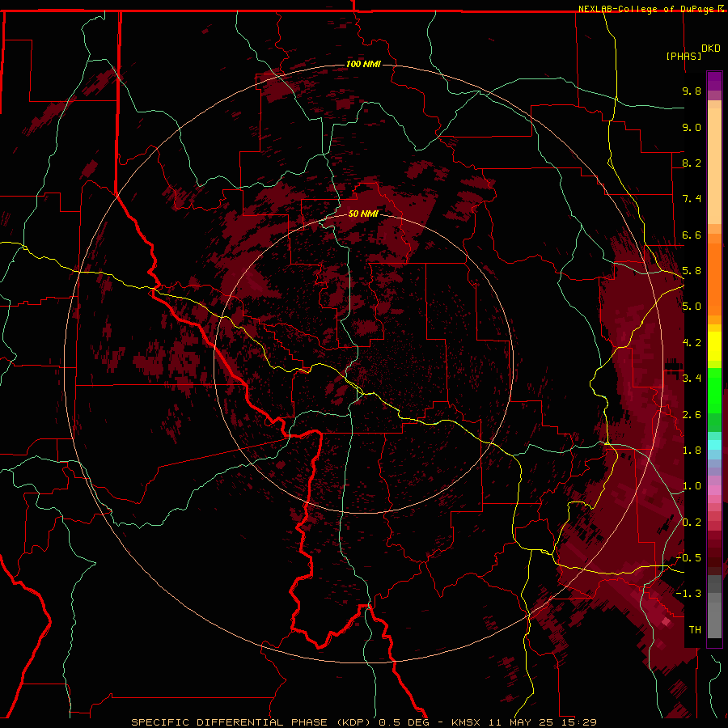The width and height of the screenshot is (728, 728).
Task: Click the -1.3 value on the scale
Action: click(x=688, y=594)
